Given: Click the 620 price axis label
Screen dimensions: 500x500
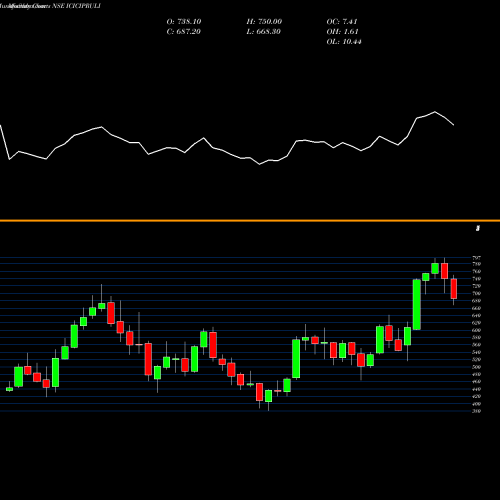Looking at the screenshot, I should coord(476,323).
